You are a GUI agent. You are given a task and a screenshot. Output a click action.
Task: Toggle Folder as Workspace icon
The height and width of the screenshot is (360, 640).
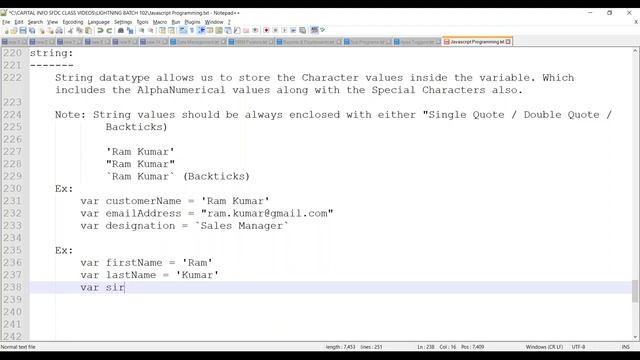(x=246, y=31)
